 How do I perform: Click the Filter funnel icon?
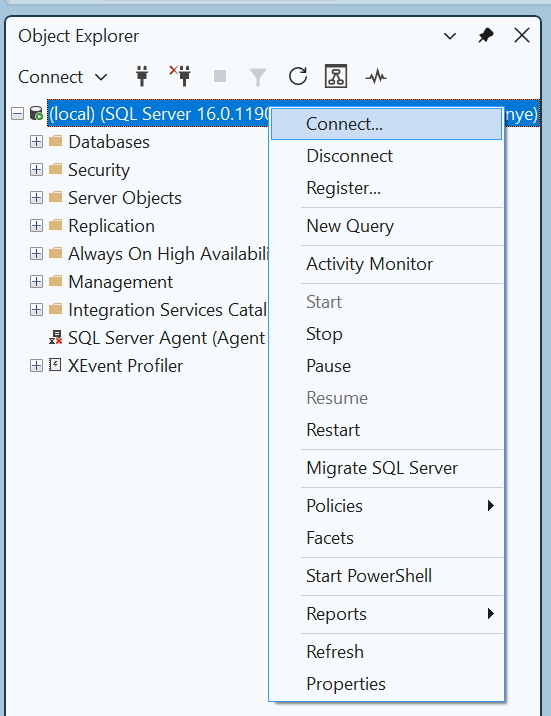tap(258, 77)
